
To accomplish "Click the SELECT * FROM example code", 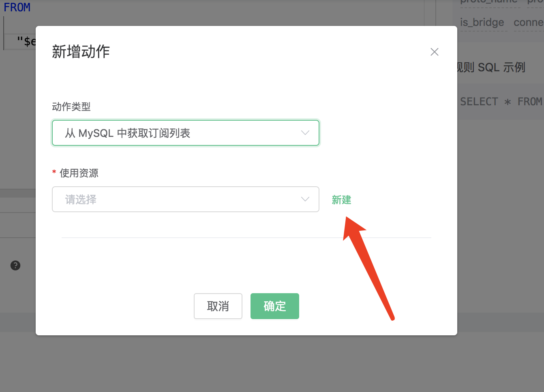I will (x=501, y=102).
